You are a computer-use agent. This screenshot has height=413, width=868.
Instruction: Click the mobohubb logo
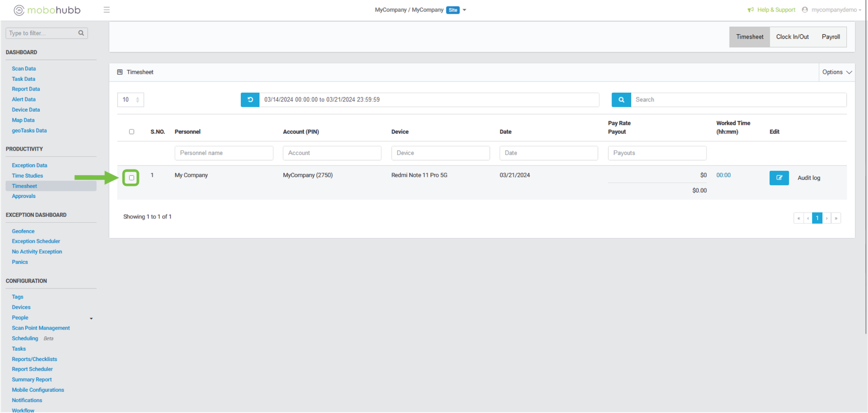(x=47, y=10)
